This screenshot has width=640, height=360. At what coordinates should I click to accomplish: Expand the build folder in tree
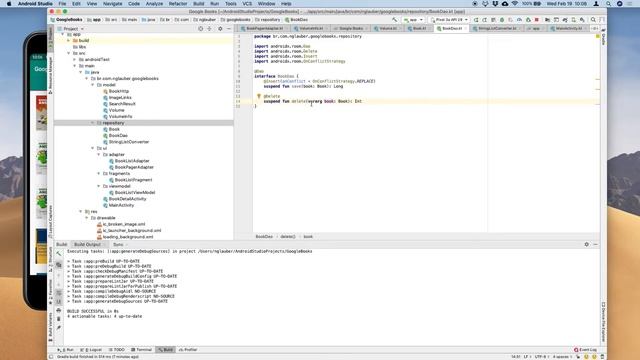pos(69,40)
